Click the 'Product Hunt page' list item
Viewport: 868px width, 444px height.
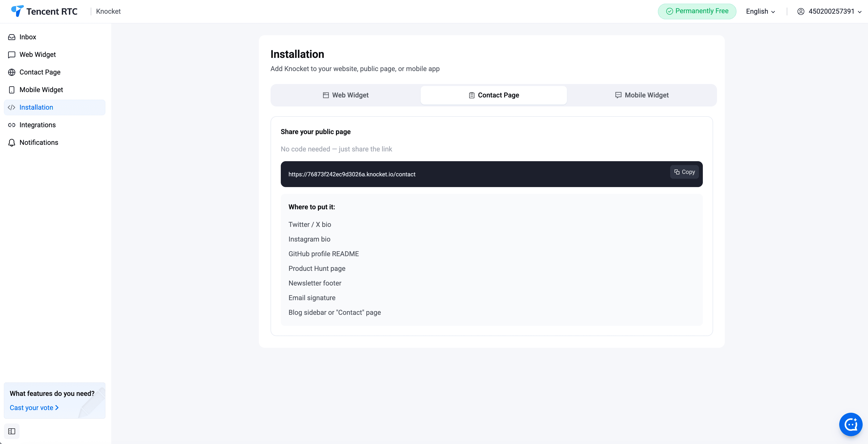click(317, 269)
